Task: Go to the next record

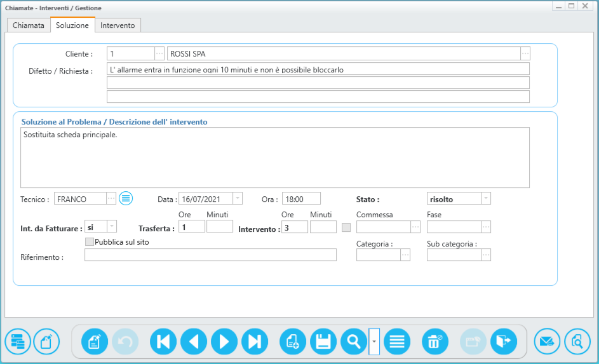Action: 224,342
